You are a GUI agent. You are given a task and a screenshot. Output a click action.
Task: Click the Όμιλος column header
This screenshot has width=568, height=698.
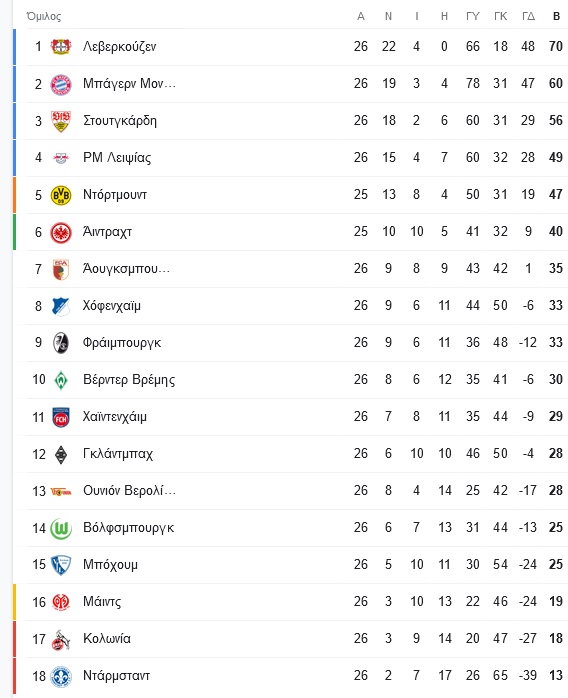pyautogui.click(x=44, y=16)
